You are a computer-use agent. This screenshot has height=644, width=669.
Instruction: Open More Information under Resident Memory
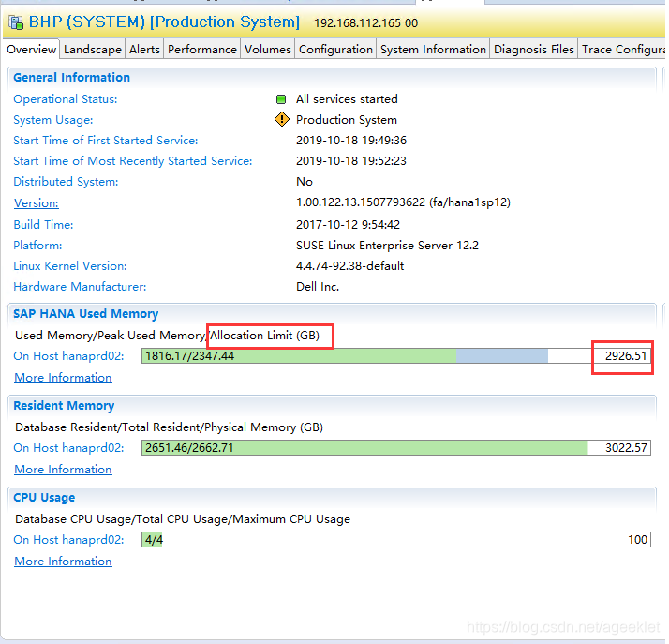(x=63, y=470)
